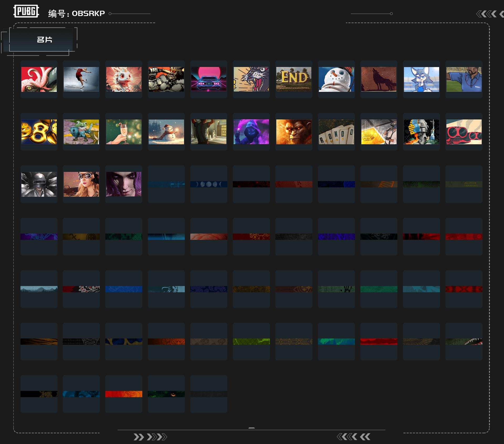Select the misty mountains banner

39,289
